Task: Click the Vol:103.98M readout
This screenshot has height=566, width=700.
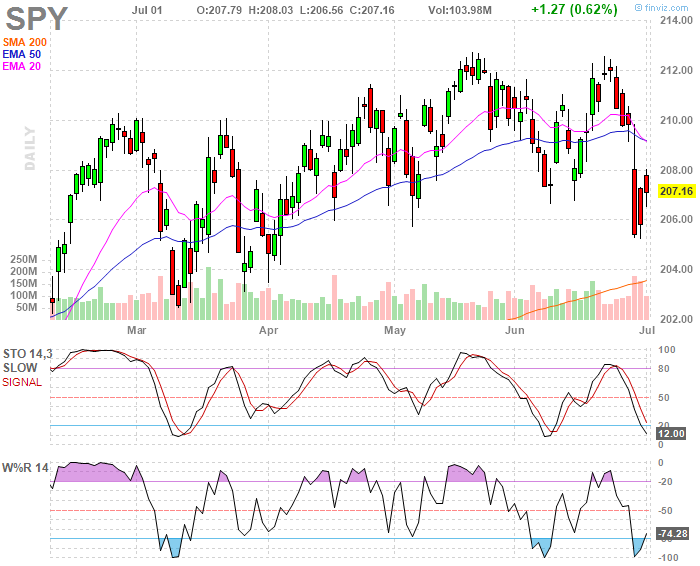Action: 460,10
